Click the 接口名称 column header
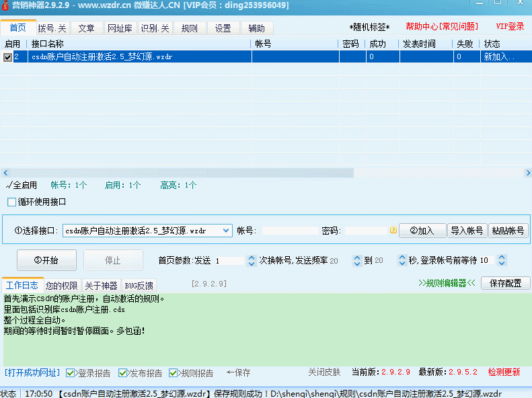The width and height of the screenshot is (532, 398). pyautogui.click(x=48, y=44)
